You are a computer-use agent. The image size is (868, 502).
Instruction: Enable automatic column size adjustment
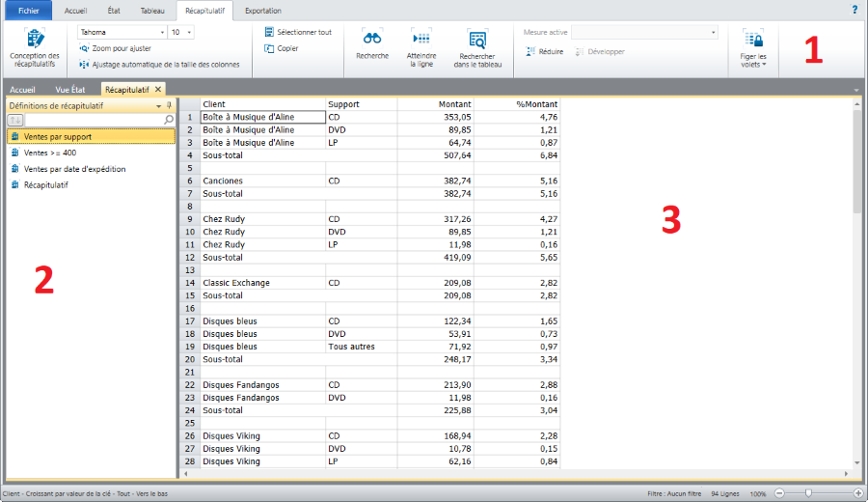click(85, 65)
